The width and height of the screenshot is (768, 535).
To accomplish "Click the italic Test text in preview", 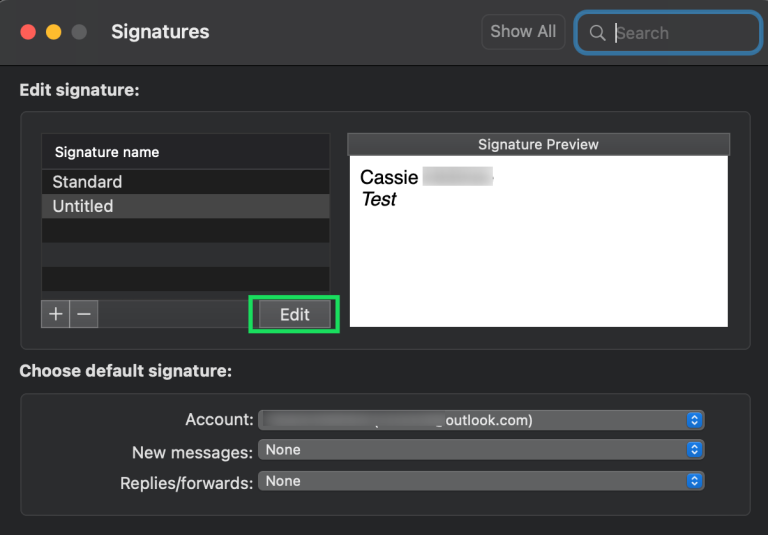I will 379,200.
